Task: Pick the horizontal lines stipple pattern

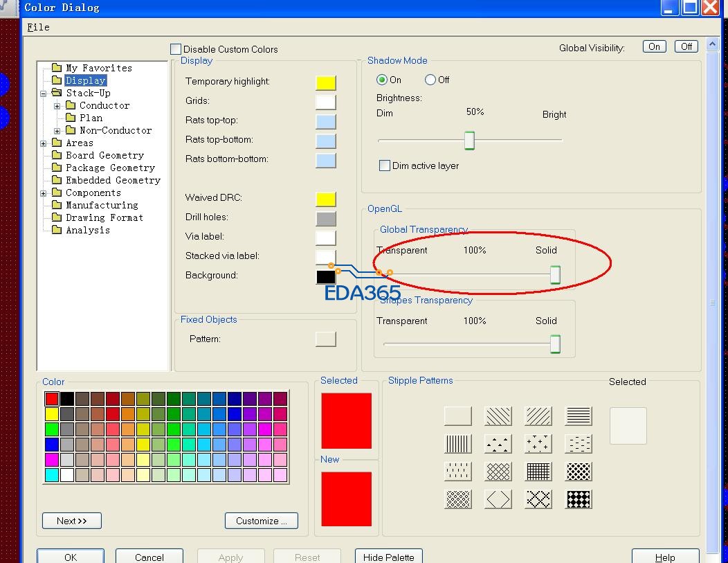Action: click(579, 415)
